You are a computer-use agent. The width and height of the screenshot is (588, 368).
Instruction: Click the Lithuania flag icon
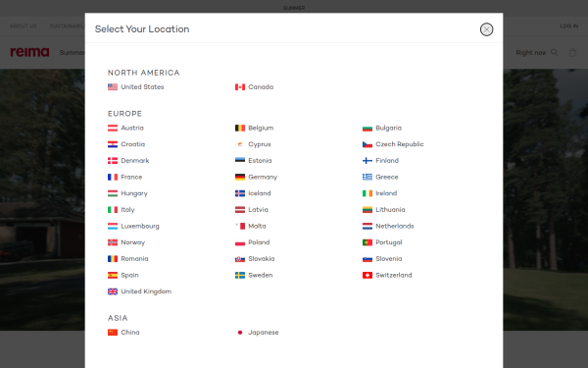[x=367, y=210]
